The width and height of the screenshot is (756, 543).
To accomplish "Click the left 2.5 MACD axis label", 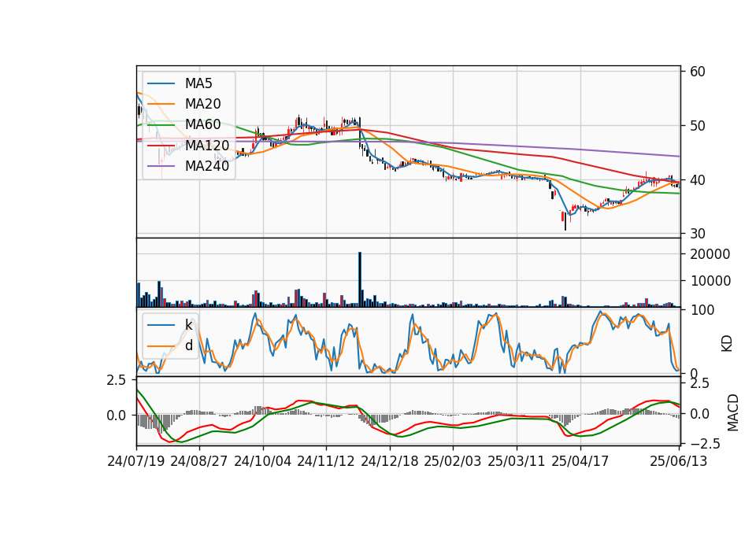I will click(117, 381).
